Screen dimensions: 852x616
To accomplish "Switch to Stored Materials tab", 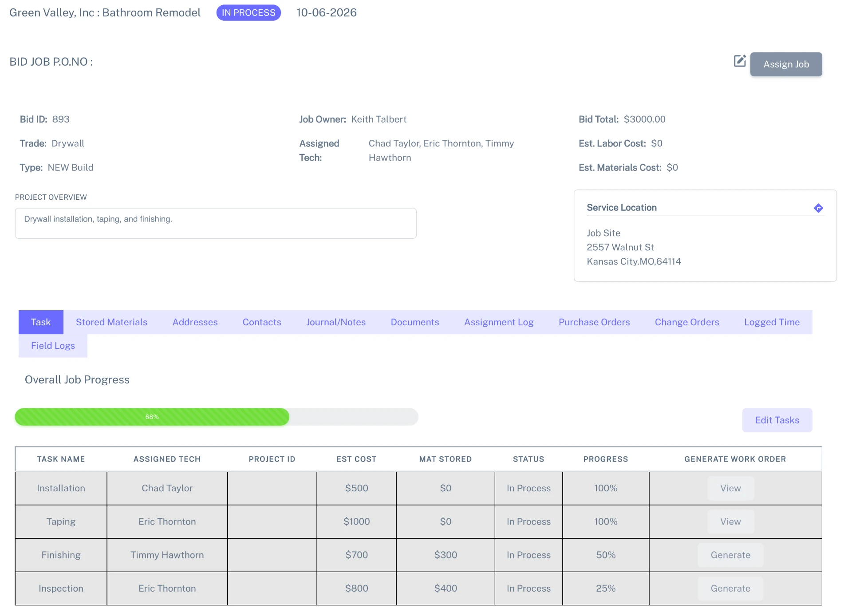I will (x=111, y=322).
